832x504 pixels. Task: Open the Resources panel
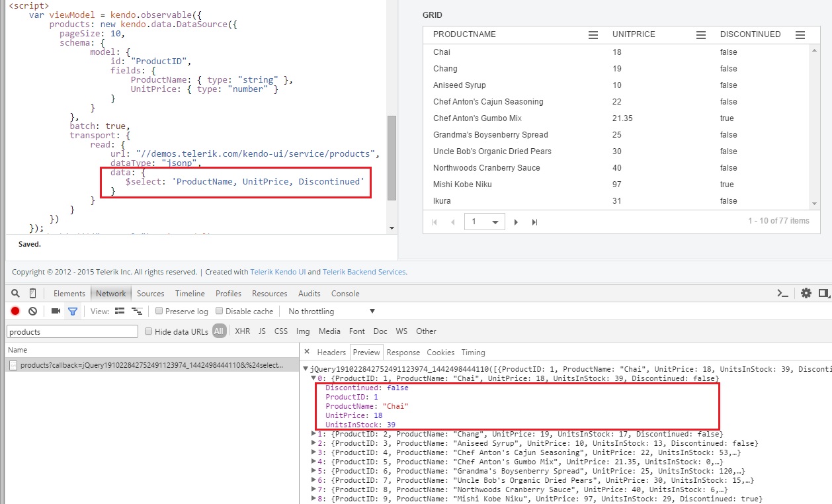(270, 293)
